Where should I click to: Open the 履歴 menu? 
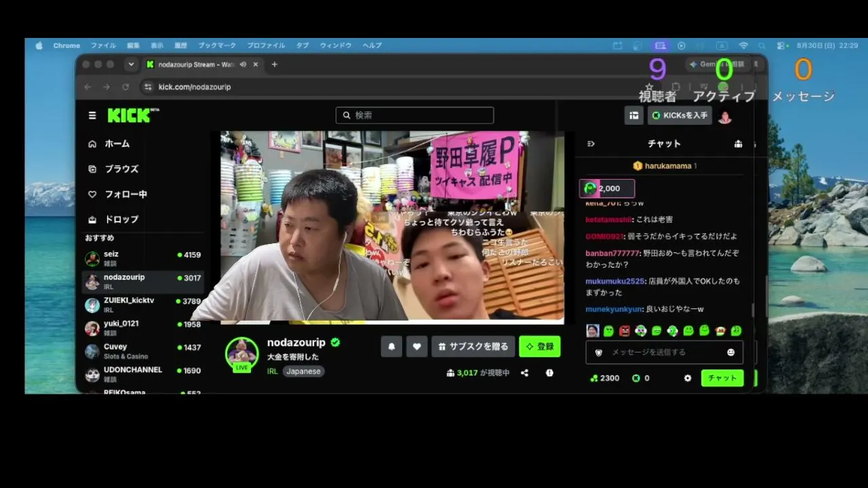pyautogui.click(x=180, y=45)
